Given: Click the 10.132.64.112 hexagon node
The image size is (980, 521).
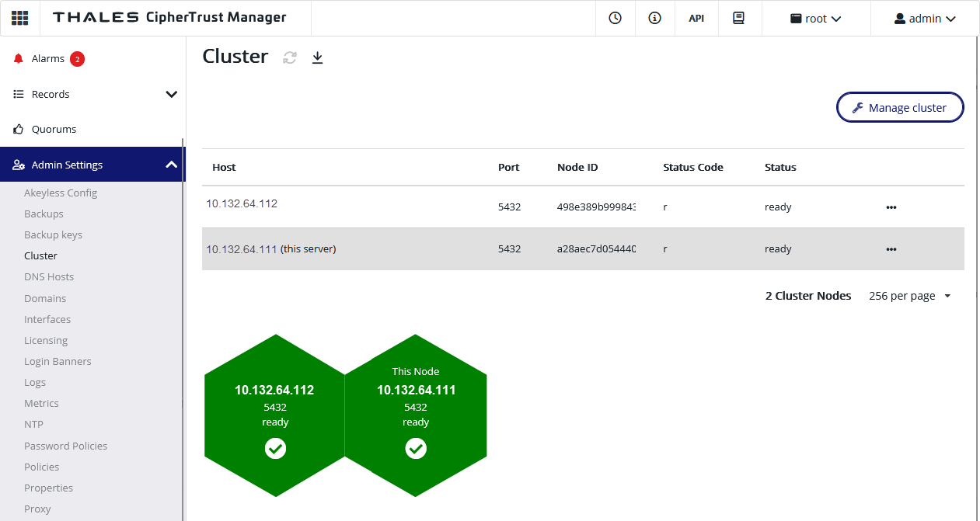Looking at the screenshot, I should 274,415.
